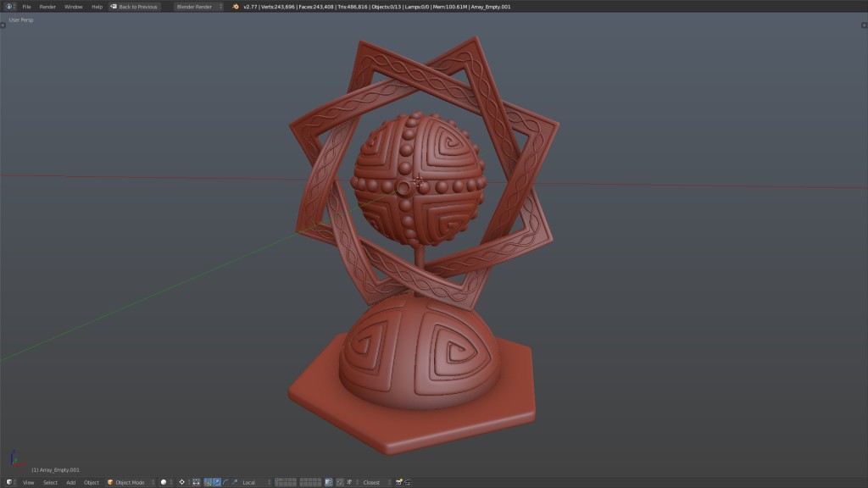Screen dimensions: 868x488
Task: Render OpenGL animation via the clapperboard icon
Action: coord(409,481)
